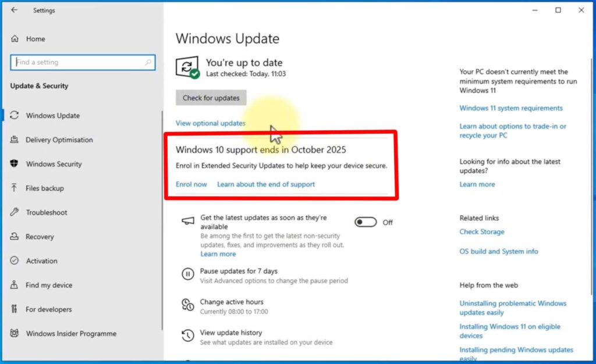This screenshot has width=596, height=364.
Task: Click the Change active hours clock icon
Action: tap(187, 304)
